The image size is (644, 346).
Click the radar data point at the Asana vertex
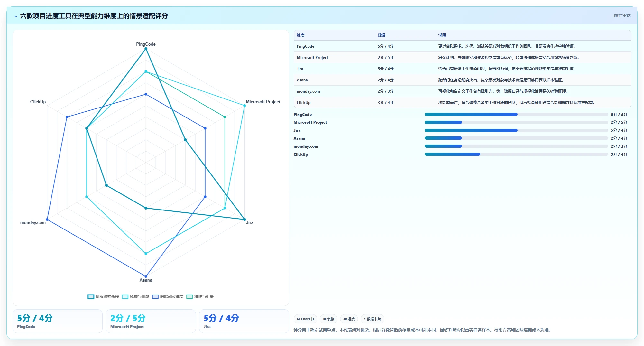[146, 276]
